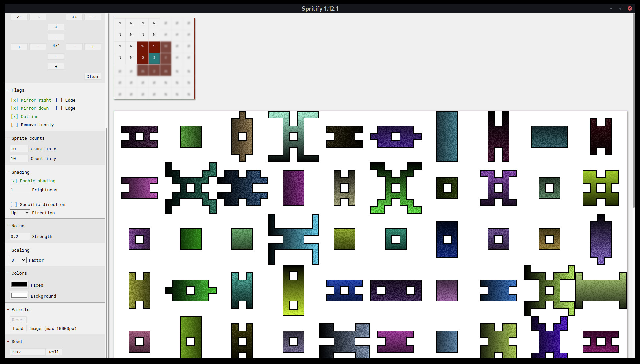Image resolution: width=640 pixels, height=364 pixels.
Task: Click the Seed input field containing 1337
Action: [28, 352]
